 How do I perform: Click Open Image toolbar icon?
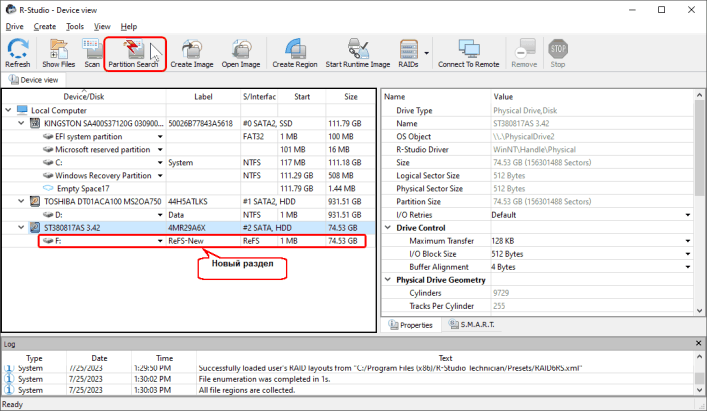[241, 49]
